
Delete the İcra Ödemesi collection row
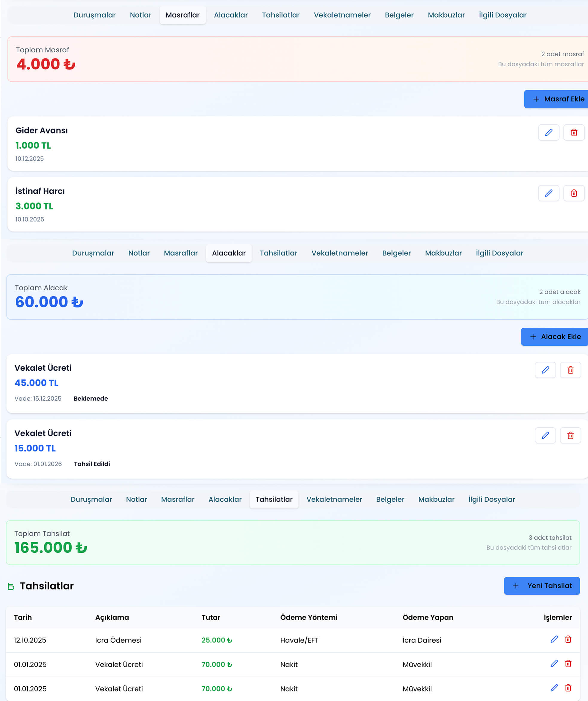coord(568,639)
